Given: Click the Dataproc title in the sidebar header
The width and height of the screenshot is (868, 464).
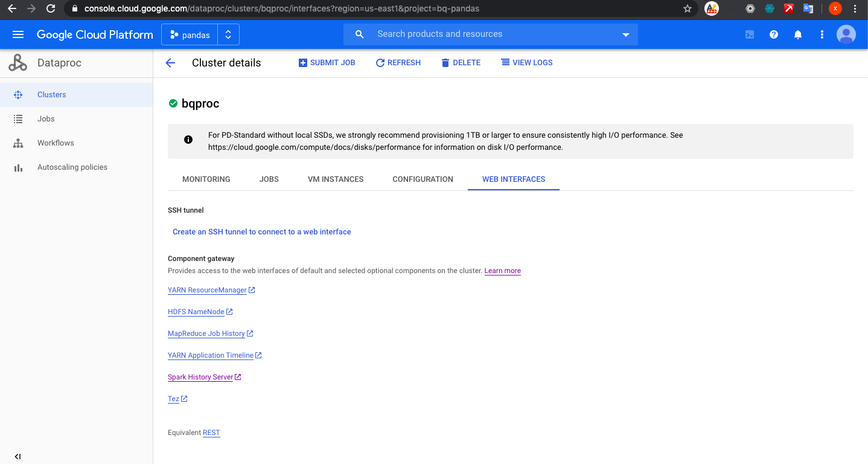Looking at the screenshot, I should (59, 63).
